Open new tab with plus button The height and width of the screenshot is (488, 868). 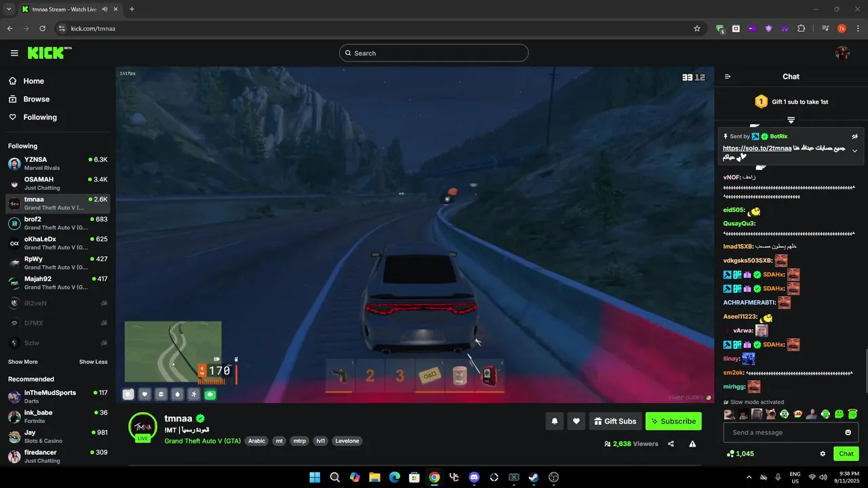(x=132, y=9)
